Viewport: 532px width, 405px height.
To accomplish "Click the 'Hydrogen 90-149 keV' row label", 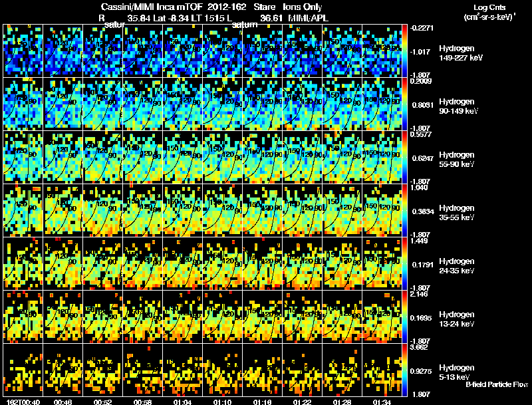I will 458,106.
